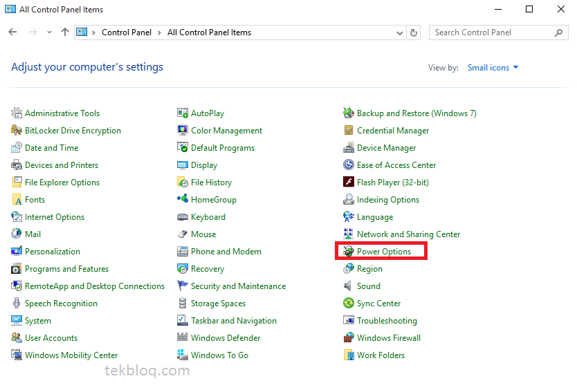Click the Speech Recognition microphone icon
Viewport: 577px width, 392px height.
17,303
